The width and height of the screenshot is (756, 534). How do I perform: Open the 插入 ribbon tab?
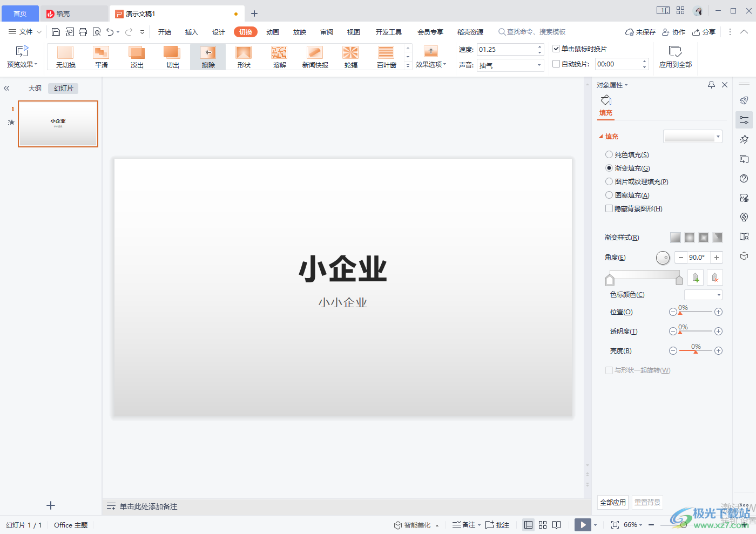pyautogui.click(x=192, y=32)
